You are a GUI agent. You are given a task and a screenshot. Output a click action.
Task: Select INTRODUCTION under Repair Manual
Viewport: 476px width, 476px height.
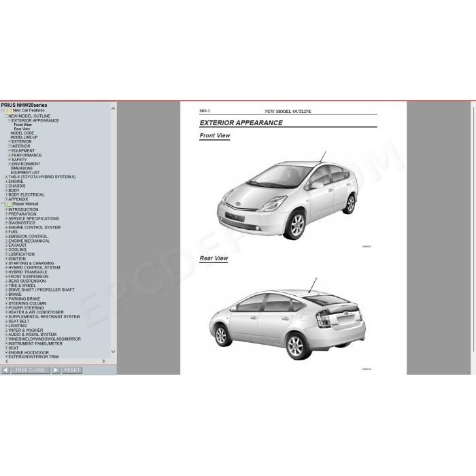tap(23, 209)
